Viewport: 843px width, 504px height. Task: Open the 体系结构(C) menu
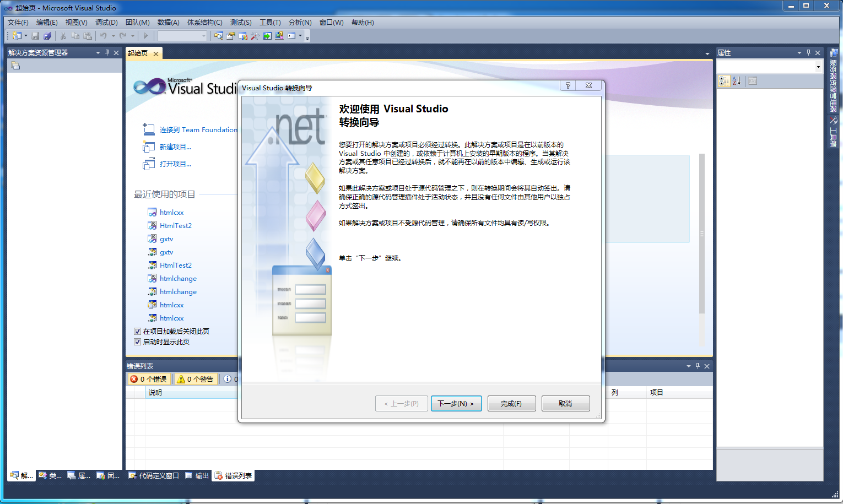(204, 22)
